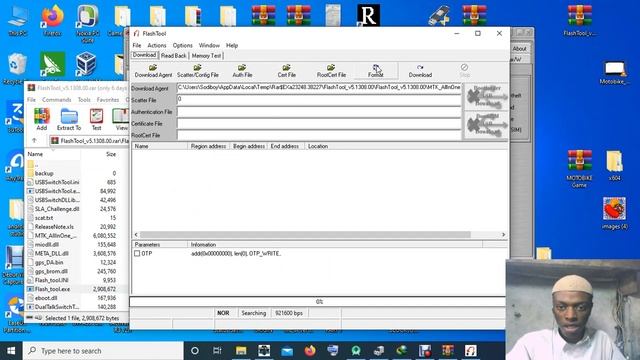Click the greyed Stop toolbar icon
The image size is (640, 360).
click(464, 71)
